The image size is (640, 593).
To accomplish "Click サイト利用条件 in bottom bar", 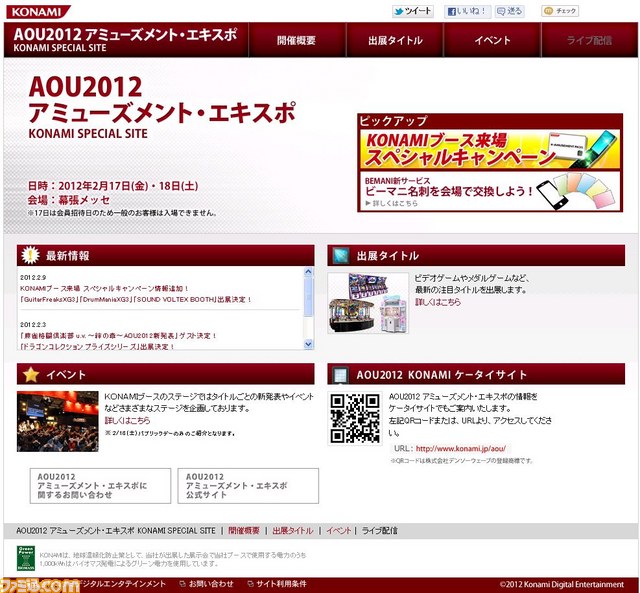I will tap(277, 584).
